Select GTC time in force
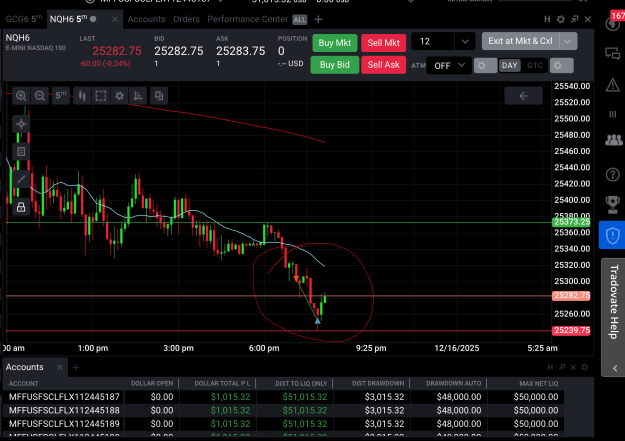625x441 pixels. tap(535, 65)
